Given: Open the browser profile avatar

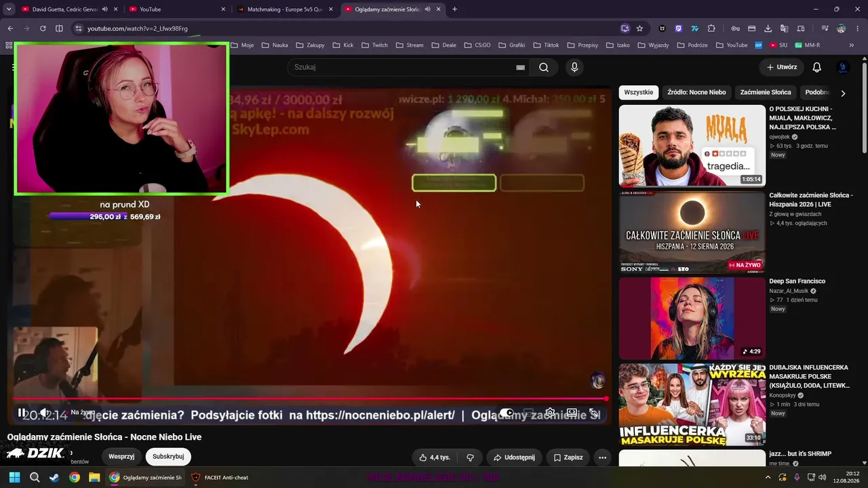Looking at the screenshot, I should (841, 28).
